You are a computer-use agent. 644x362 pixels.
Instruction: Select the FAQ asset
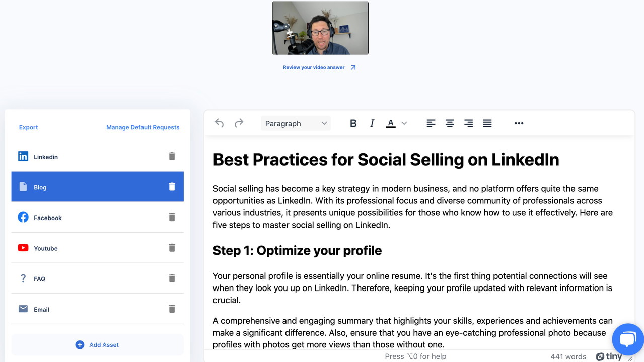tap(39, 278)
